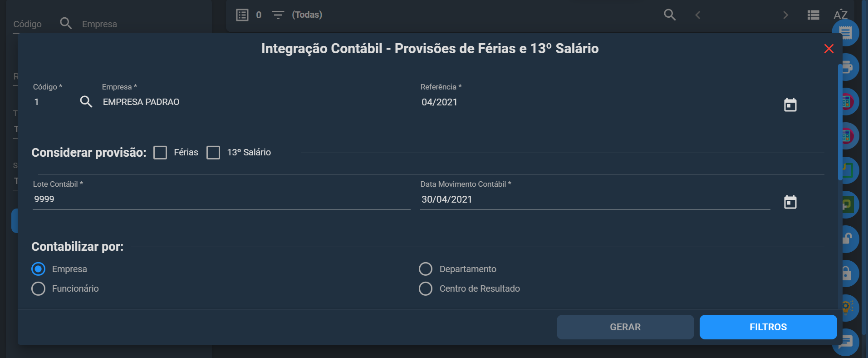
Task: Click the lightbulb icon in the right sidebar
Action: coord(847,308)
